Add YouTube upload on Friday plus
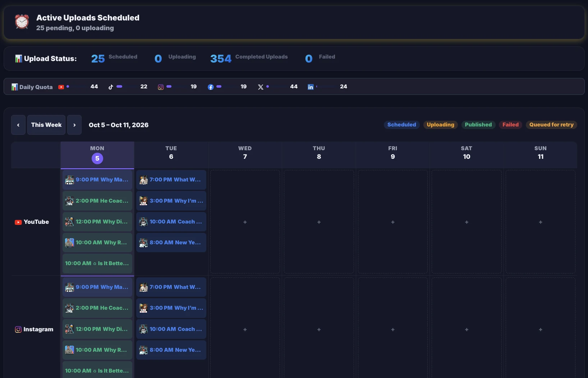 point(393,222)
